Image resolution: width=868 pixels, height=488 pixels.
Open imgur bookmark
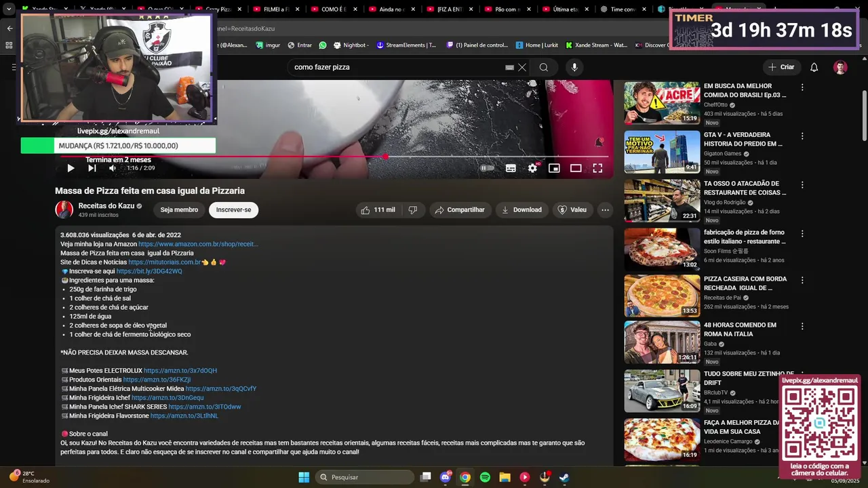coord(268,45)
